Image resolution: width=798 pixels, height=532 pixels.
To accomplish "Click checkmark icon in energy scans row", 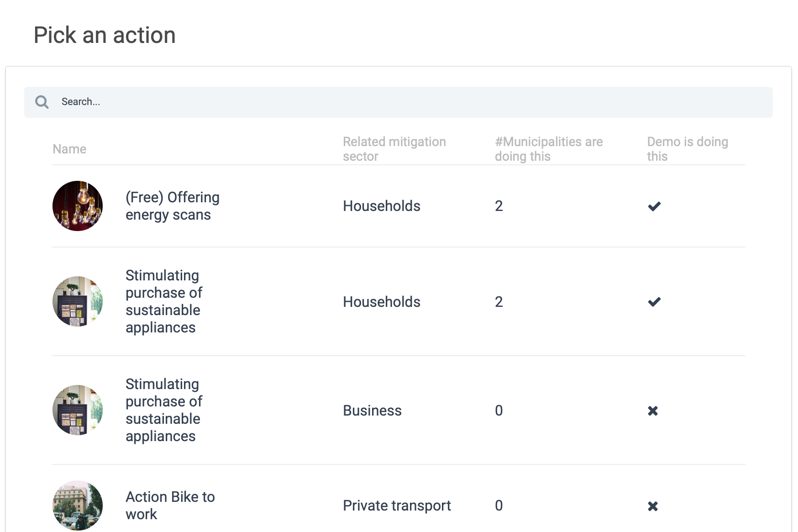I will [654, 206].
